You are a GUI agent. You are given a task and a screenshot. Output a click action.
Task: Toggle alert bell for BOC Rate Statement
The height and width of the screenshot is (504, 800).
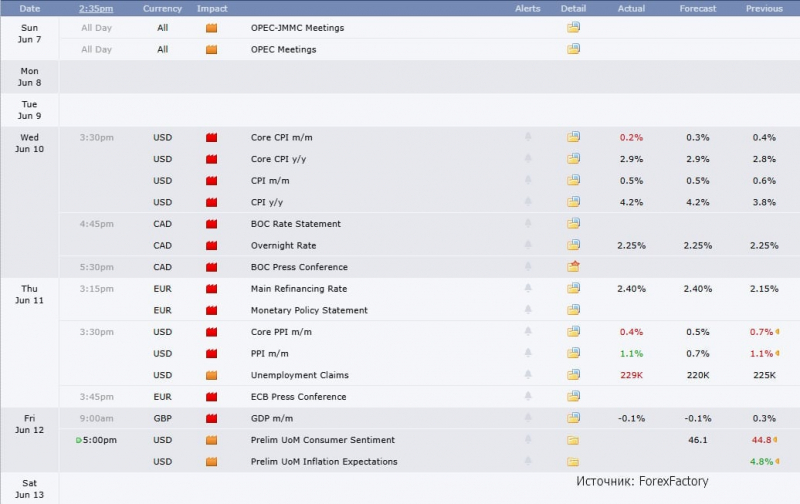pos(528,223)
